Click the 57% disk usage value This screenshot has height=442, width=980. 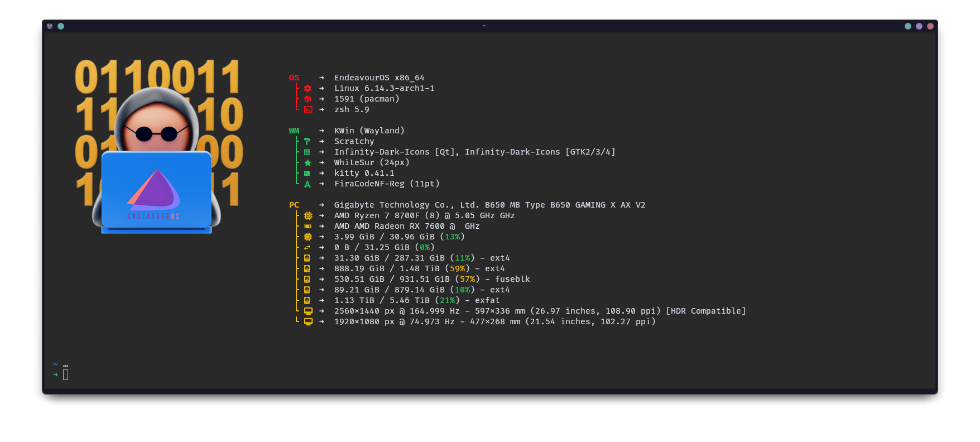[x=468, y=279]
